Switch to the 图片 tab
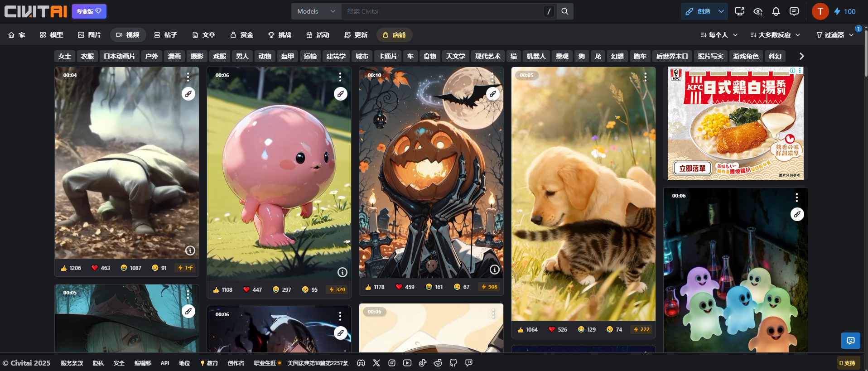Viewport: 868px width, 371px height. 89,35
